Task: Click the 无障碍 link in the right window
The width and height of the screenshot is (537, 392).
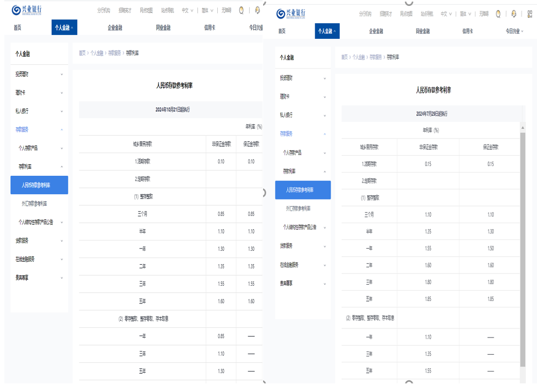Action: tap(484, 14)
